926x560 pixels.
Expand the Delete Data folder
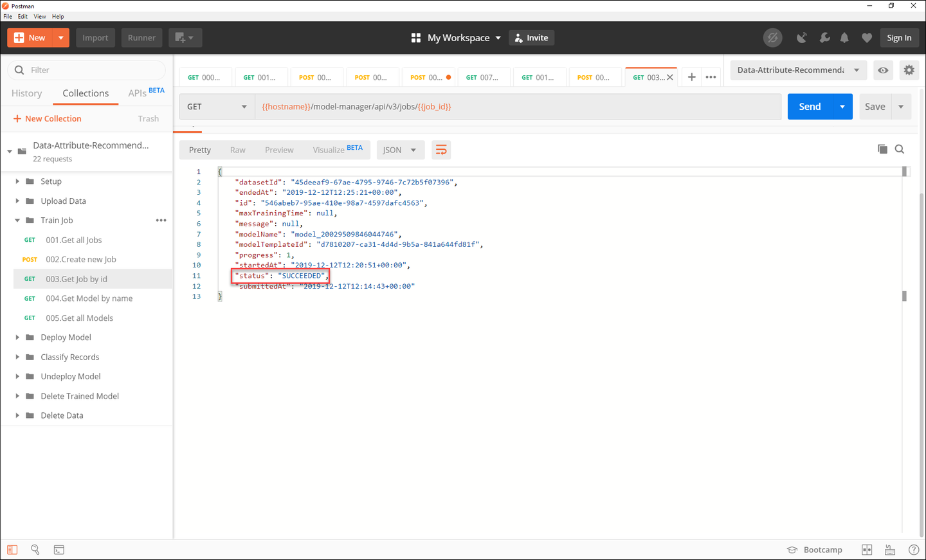pos(17,415)
